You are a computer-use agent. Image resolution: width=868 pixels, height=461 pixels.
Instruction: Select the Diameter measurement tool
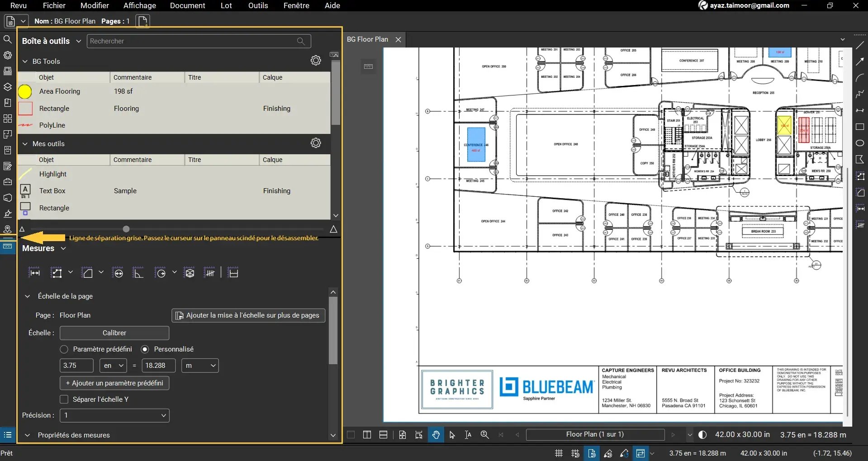(x=118, y=272)
